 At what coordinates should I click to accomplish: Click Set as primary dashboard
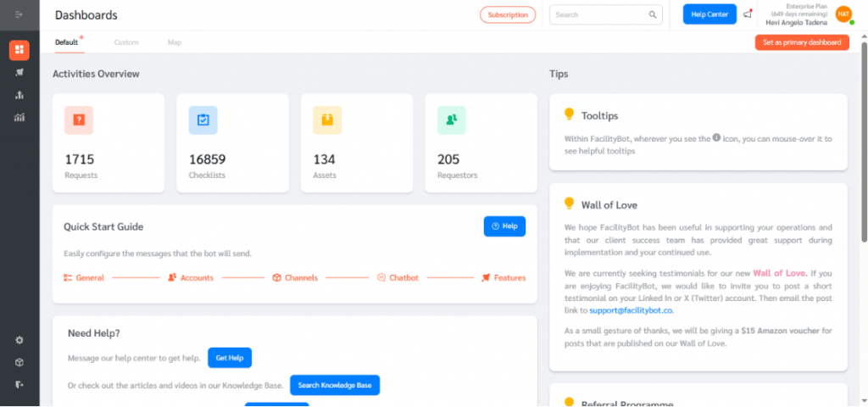pyautogui.click(x=802, y=42)
